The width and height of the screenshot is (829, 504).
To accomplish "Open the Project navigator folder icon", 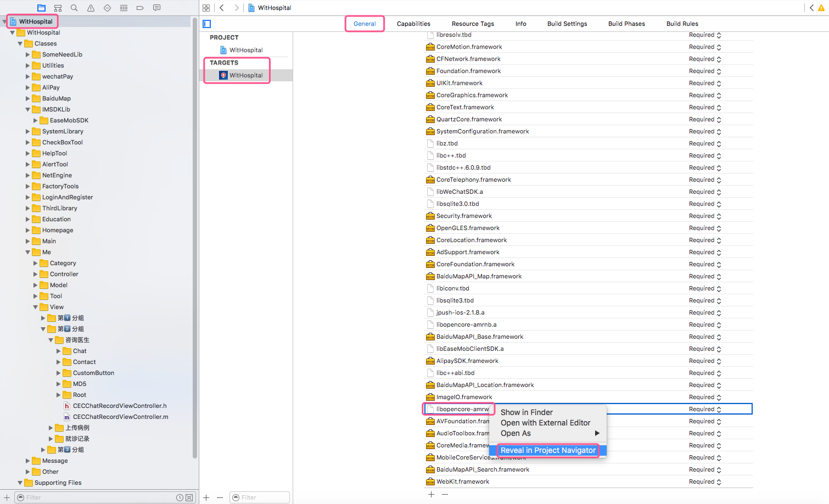I will pos(41,8).
